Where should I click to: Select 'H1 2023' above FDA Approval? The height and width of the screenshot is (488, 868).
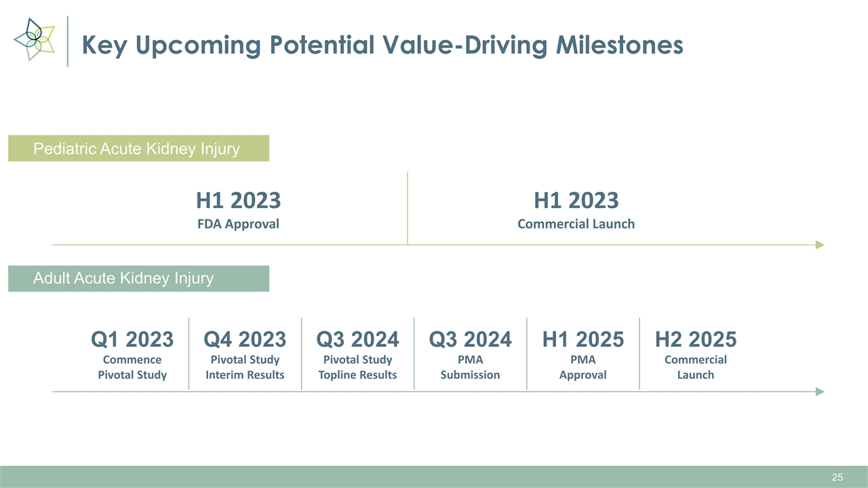point(238,201)
